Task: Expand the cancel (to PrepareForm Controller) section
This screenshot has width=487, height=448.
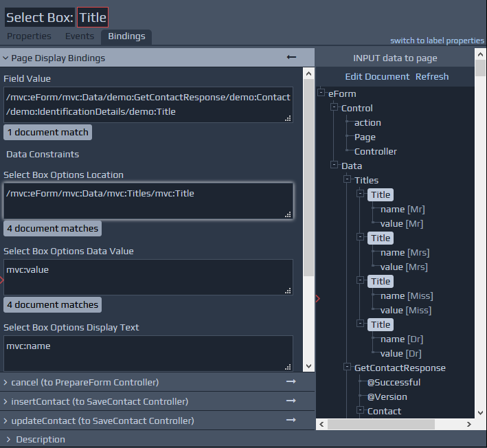Action: [x=5, y=382]
